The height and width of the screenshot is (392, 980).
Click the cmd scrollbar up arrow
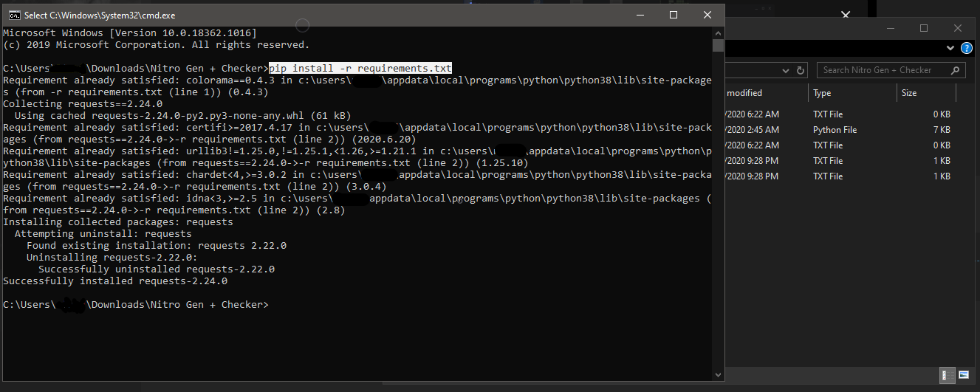pos(718,32)
